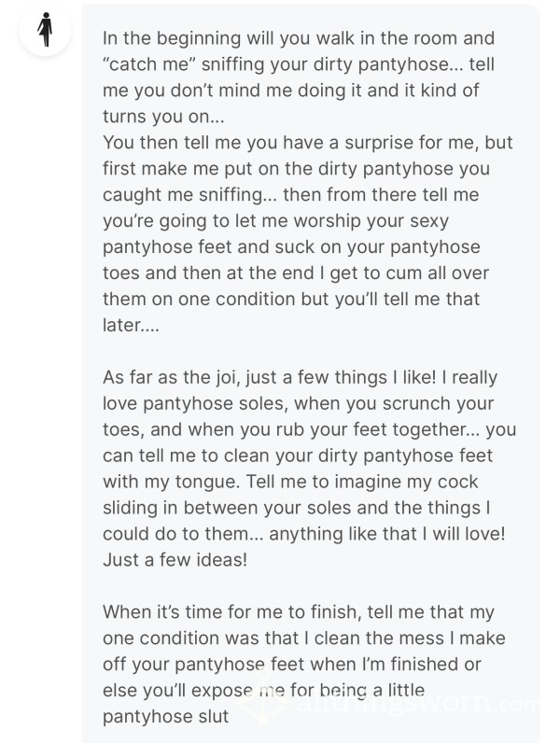The width and height of the screenshot is (560, 743).
Task: Open the profile from the round avatar
Action: pyautogui.click(x=45, y=29)
